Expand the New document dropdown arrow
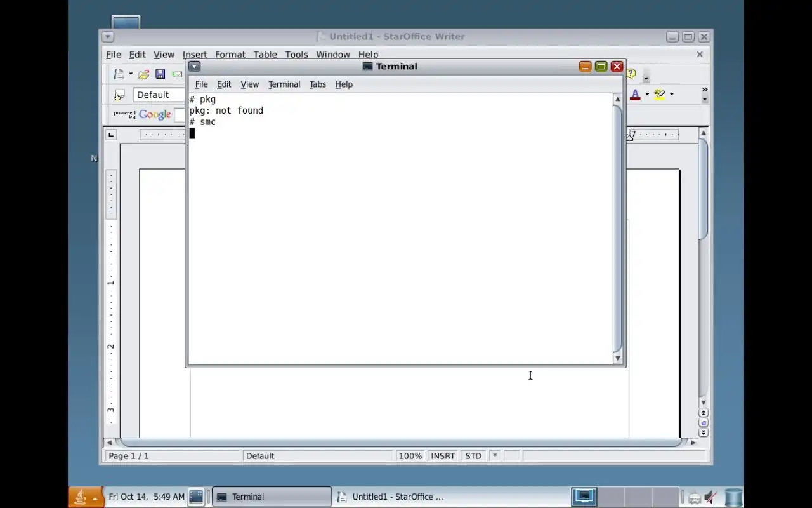This screenshot has width=812, height=508. (131, 74)
